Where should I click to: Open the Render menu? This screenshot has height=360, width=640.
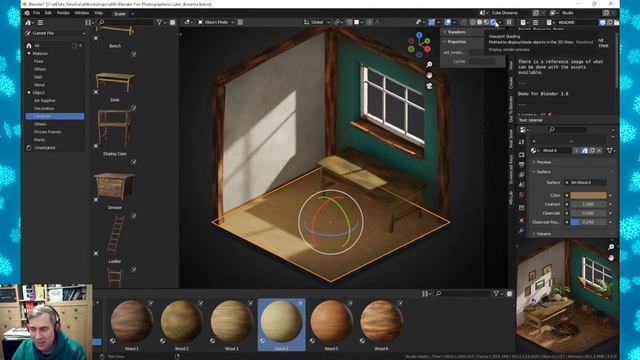(63, 13)
